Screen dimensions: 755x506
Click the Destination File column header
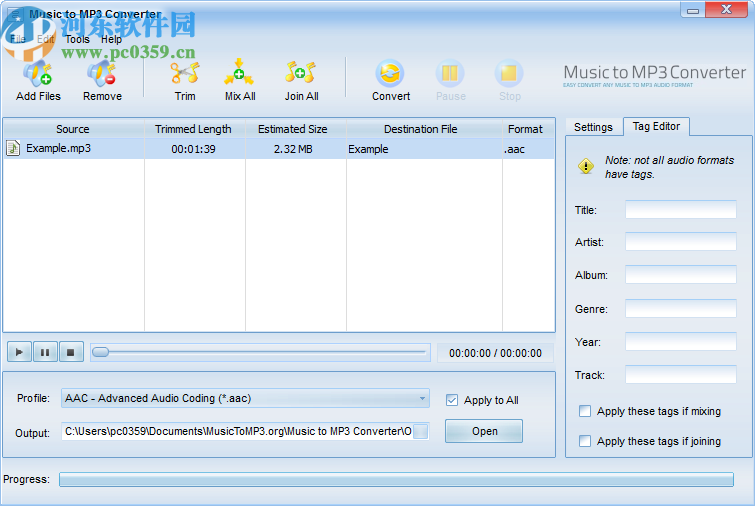tap(424, 129)
